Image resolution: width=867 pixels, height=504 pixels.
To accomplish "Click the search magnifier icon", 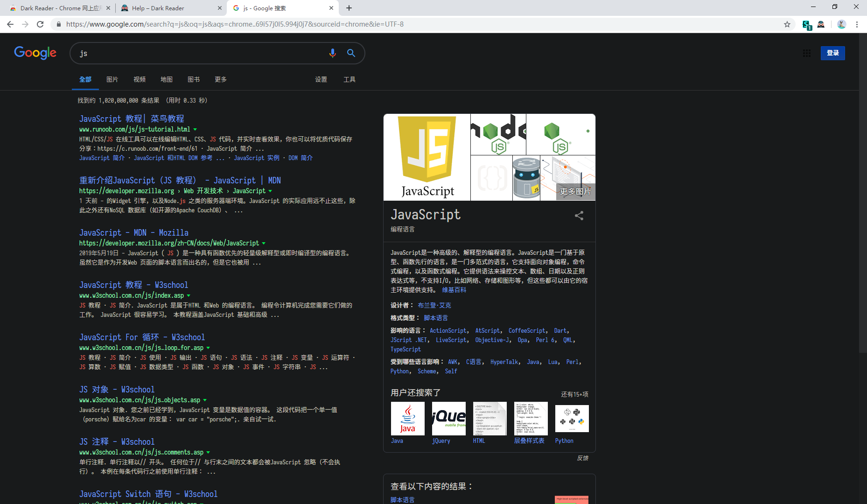I will (351, 53).
